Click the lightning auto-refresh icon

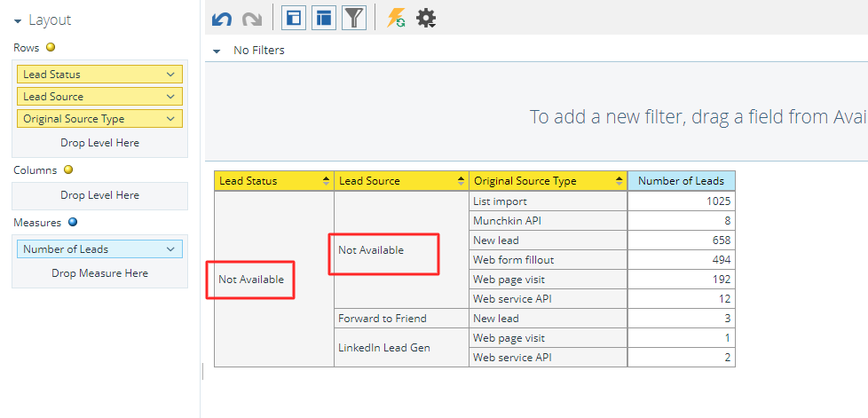pos(396,19)
